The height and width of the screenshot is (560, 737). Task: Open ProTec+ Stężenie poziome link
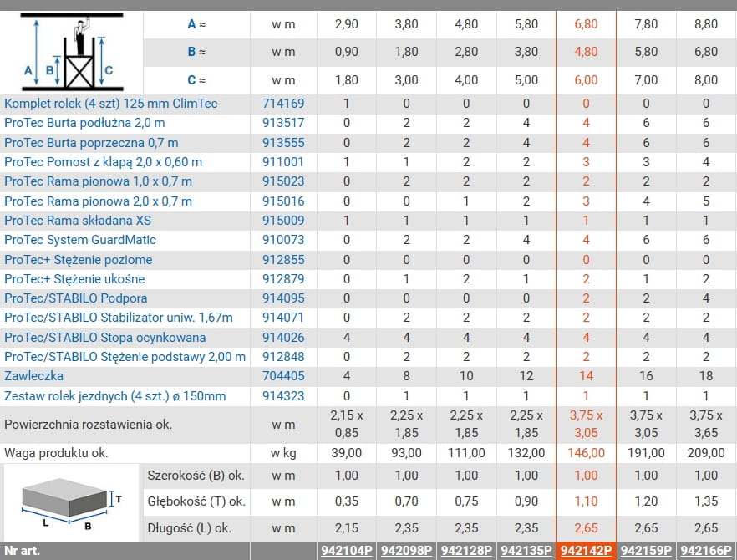pos(78,260)
